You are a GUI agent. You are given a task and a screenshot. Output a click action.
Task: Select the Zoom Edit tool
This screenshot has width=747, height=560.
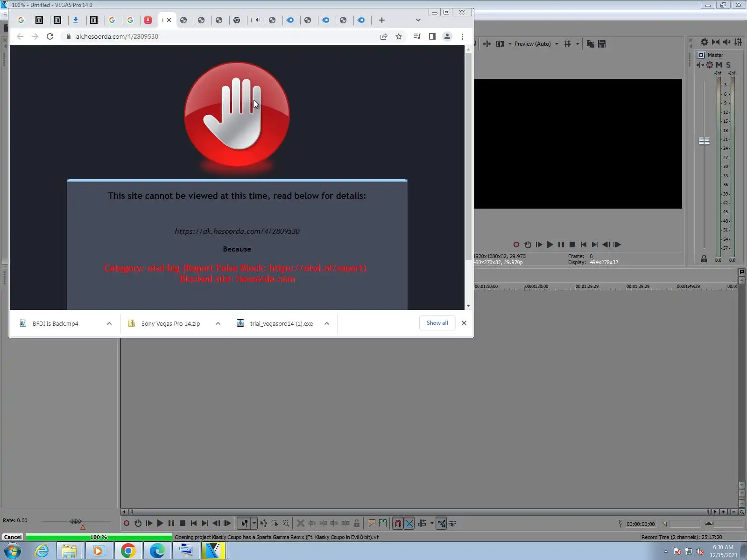pos(286,524)
